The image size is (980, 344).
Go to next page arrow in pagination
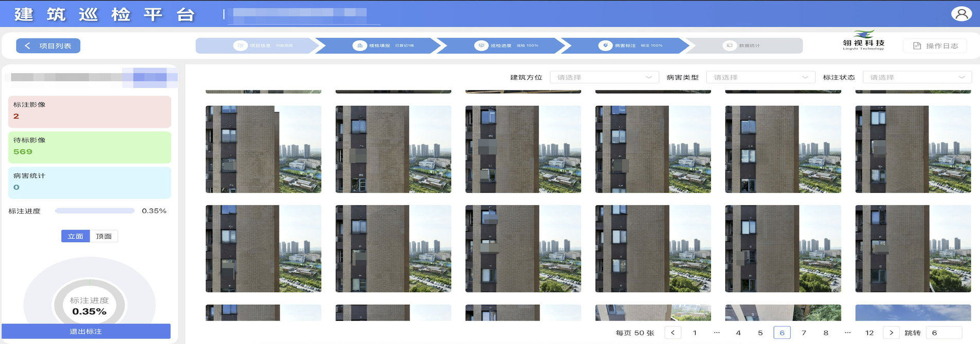pyautogui.click(x=891, y=333)
